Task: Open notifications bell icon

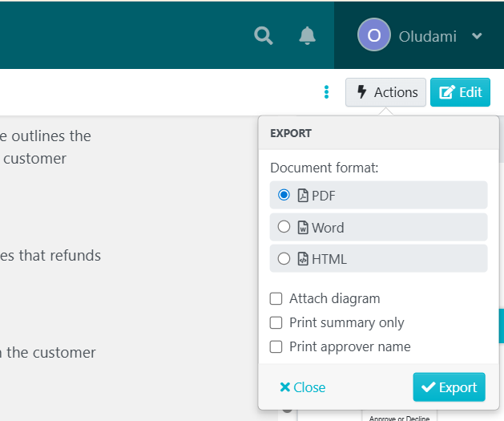Action: 307,35
